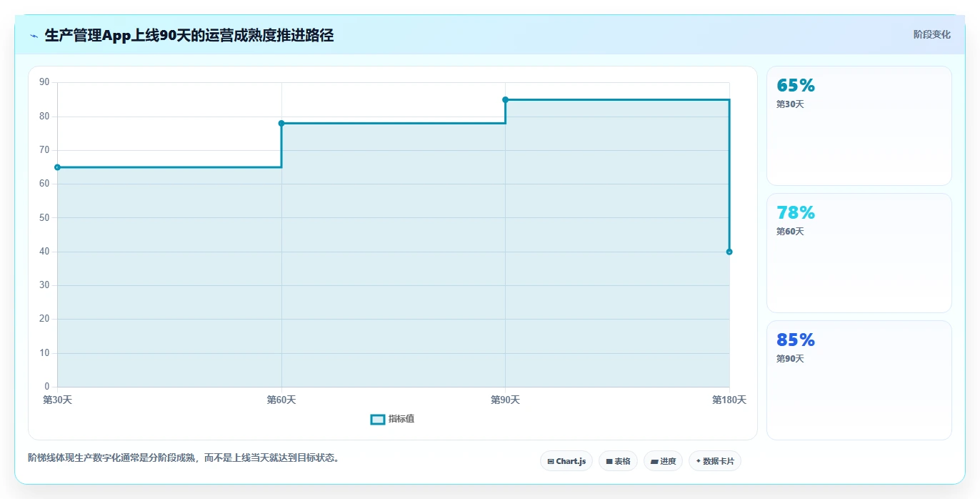Click the 阶段变化 label in header
Viewport: 980px width, 499px height.
tap(931, 34)
